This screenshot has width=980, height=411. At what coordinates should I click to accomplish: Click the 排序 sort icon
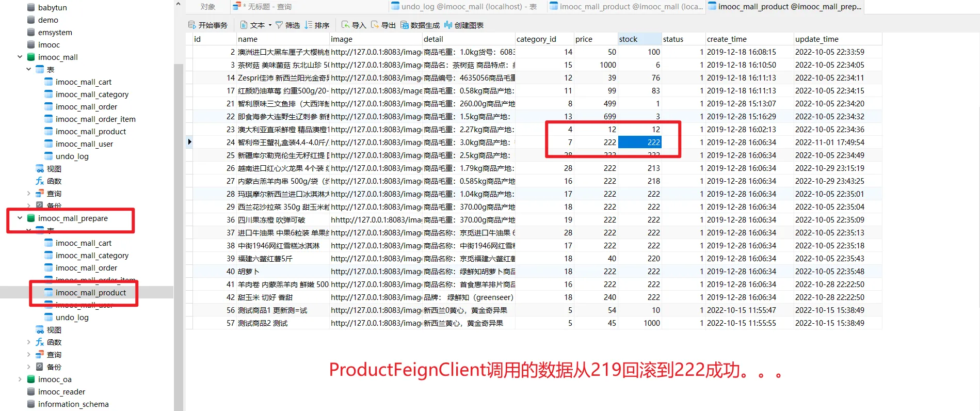click(309, 25)
